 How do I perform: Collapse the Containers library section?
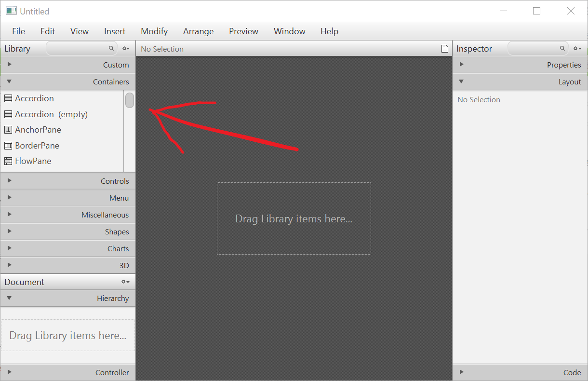pyautogui.click(x=68, y=82)
